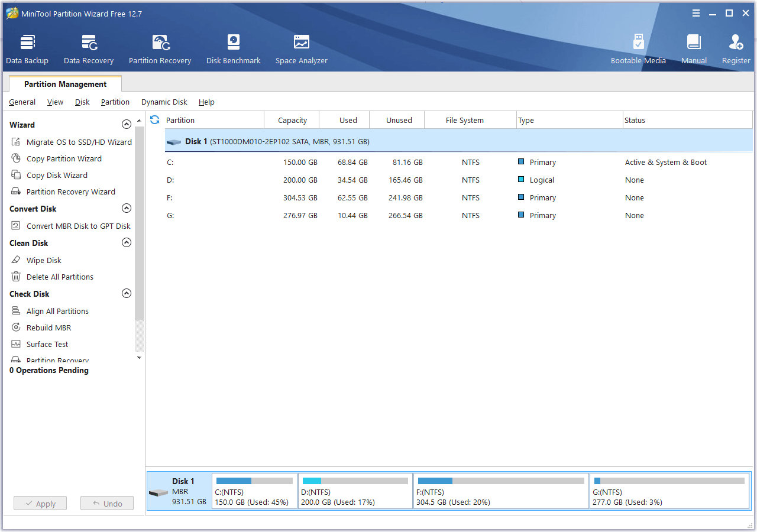This screenshot has width=757, height=532.
Task: Click Migrate OS to SSD/HD Wizard icon
Action: 16,142
